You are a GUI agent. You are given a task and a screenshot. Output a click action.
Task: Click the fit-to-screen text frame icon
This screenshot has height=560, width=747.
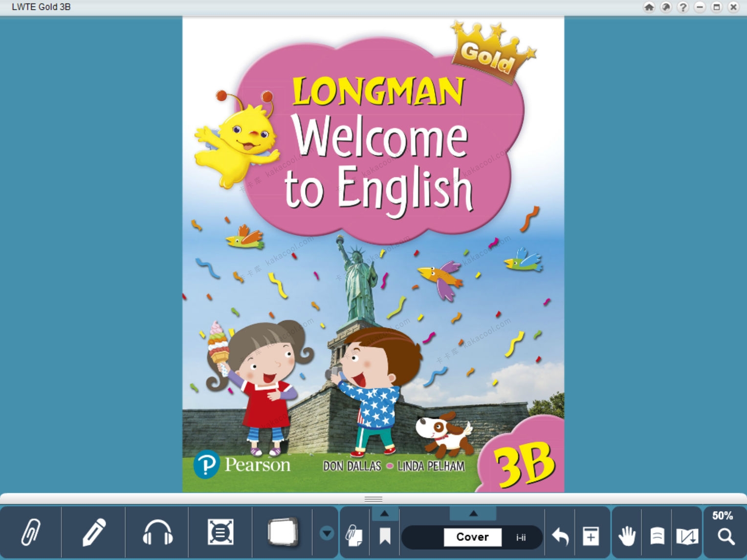220,532
